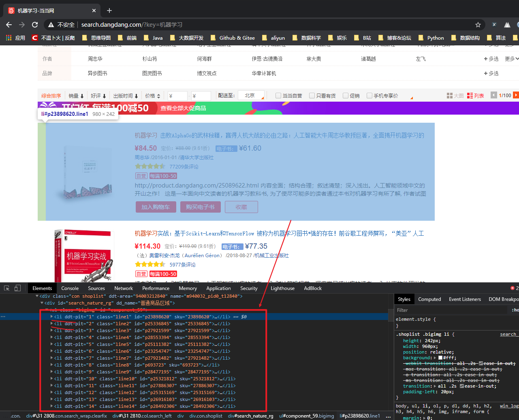
Task: Open the 机器学习实战 book title link
Action: click(279, 233)
